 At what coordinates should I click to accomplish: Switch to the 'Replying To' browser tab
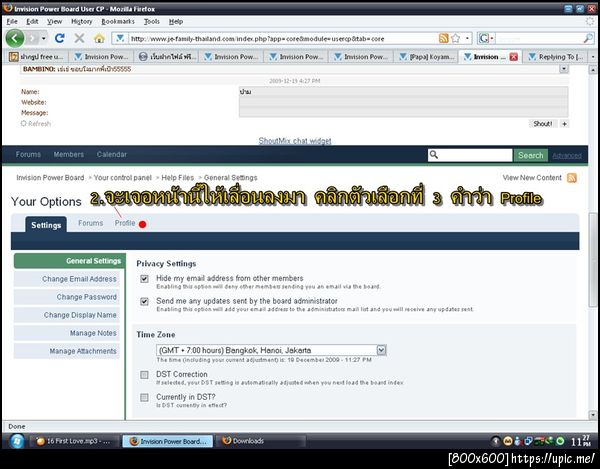(x=556, y=57)
